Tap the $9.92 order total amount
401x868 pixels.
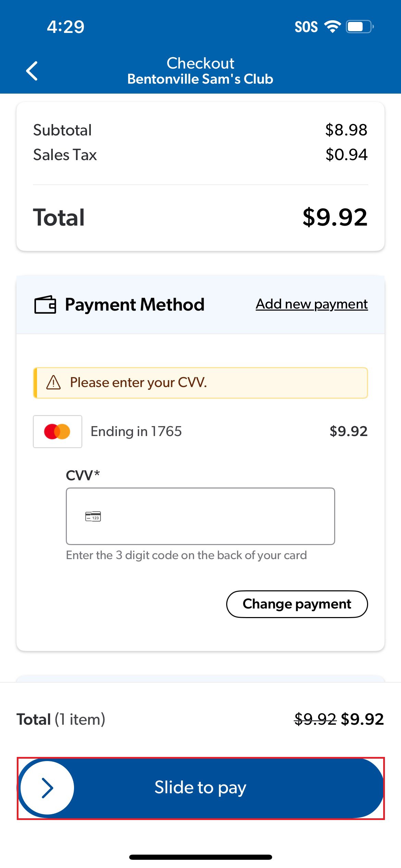(335, 217)
